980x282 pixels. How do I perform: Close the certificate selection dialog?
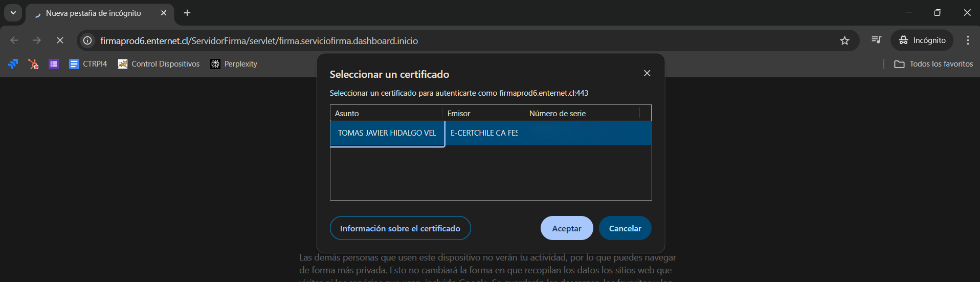coord(647,73)
